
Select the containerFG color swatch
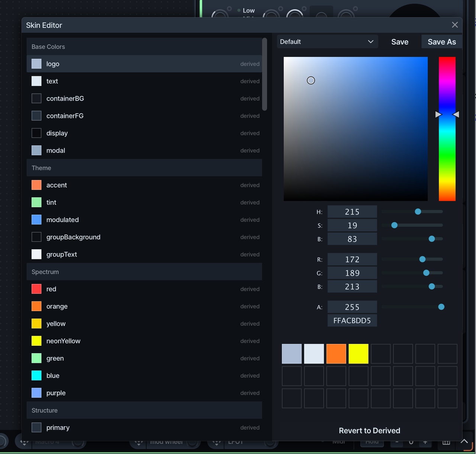(x=36, y=116)
